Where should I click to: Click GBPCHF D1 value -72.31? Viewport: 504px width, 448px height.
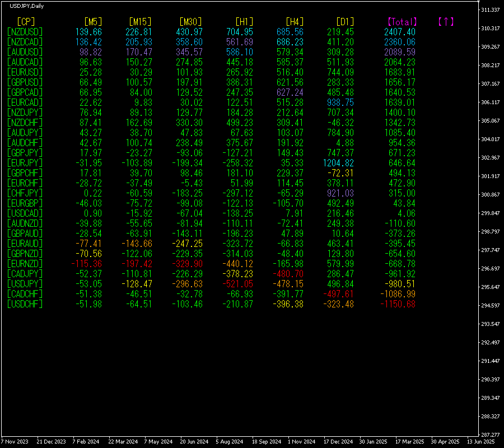point(340,173)
